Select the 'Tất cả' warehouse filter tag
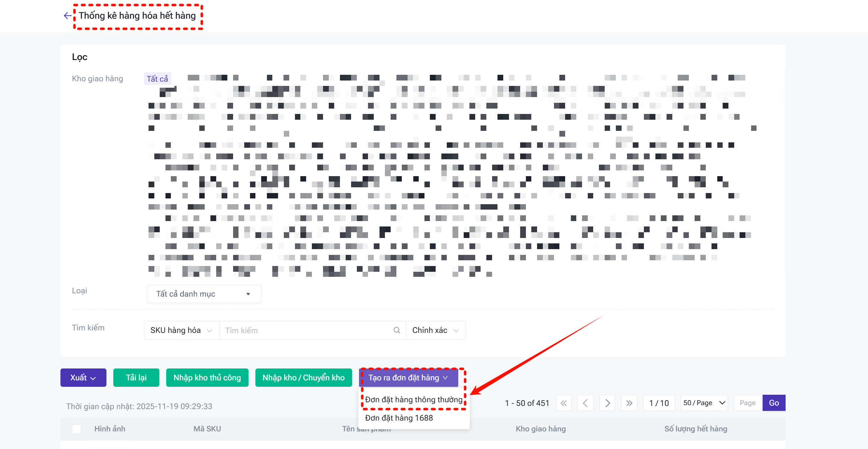The height and width of the screenshot is (449, 868). pos(157,79)
